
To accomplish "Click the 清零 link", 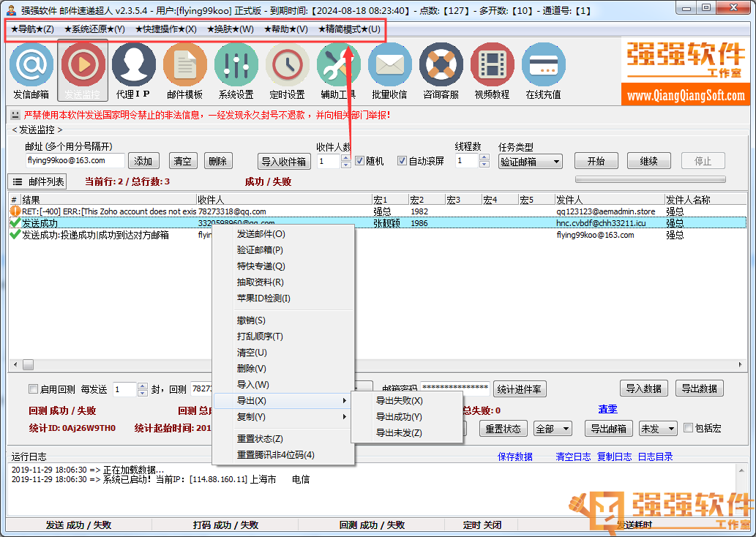I will pyautogui.click(x=607, y=409).
